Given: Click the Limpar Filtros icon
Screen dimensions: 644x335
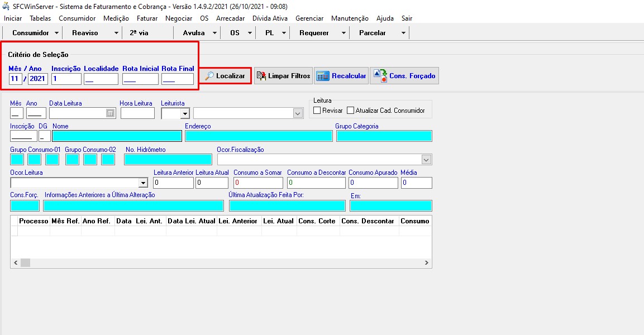Looking at the screenshot, I should pos(261,76).
